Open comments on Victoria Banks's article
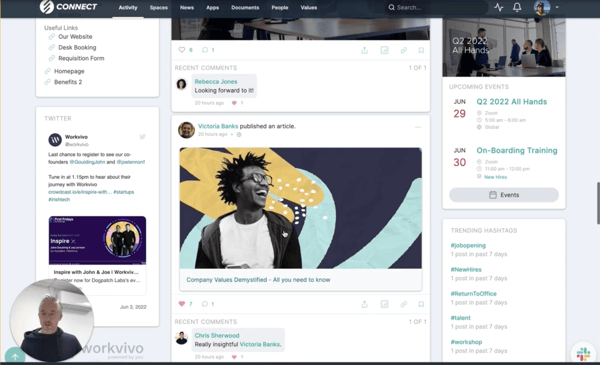The width and height of the screenshot is (600, 365). click(x=205, y=304)
